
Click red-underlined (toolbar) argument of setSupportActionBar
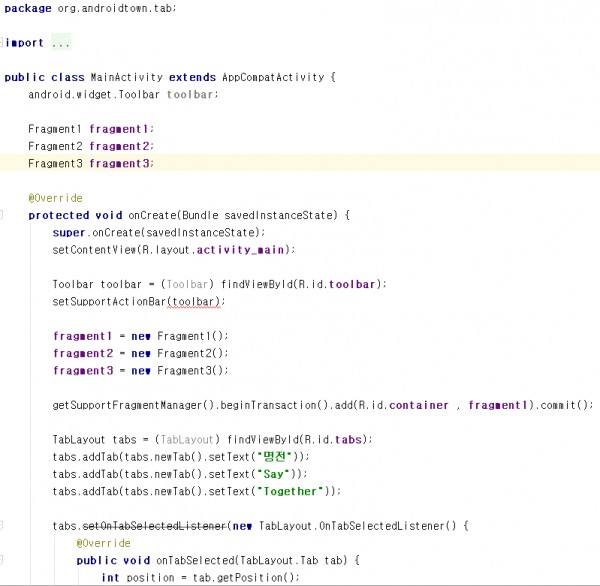[x=194, y=302]
